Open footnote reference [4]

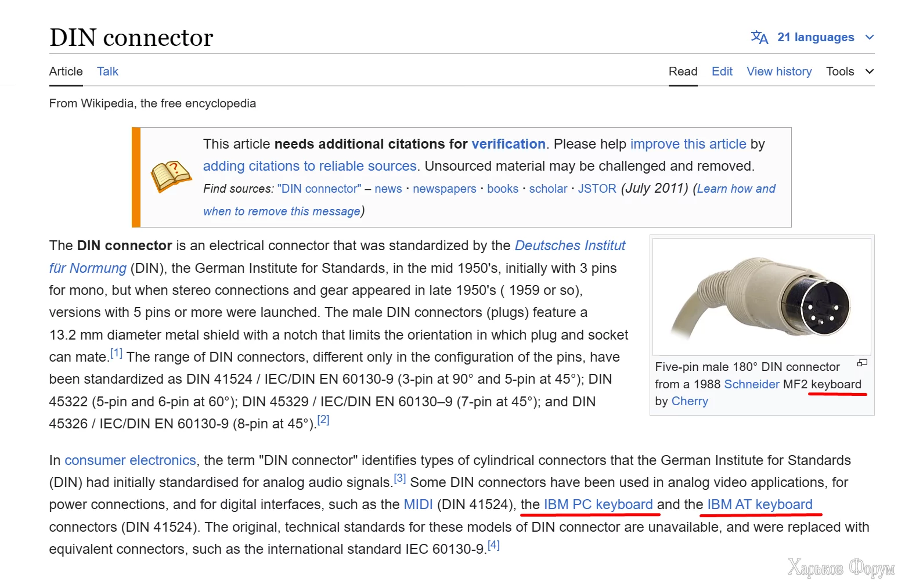click(x=493, y=545)
